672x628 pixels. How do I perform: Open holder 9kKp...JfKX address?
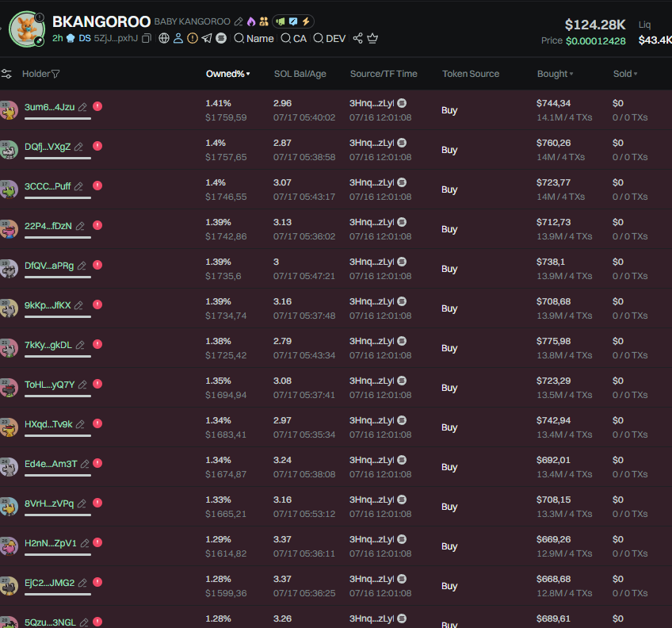[x=48, y=305]
